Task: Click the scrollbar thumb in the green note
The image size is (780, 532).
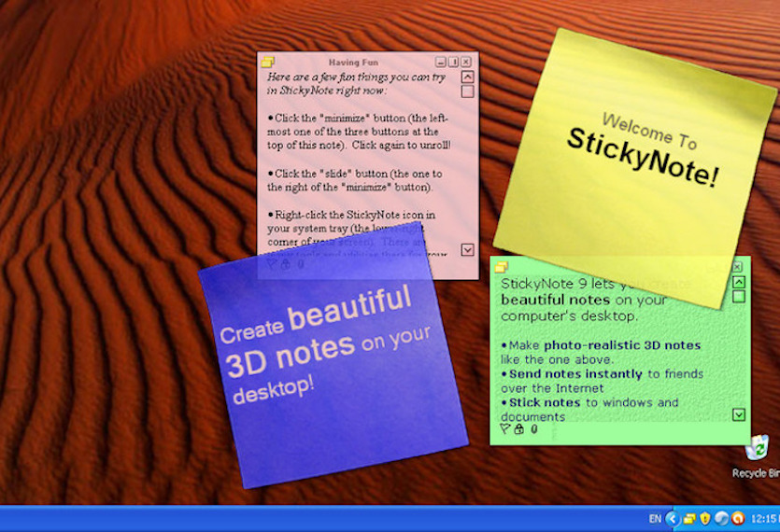Action: (x=739, y=297)
